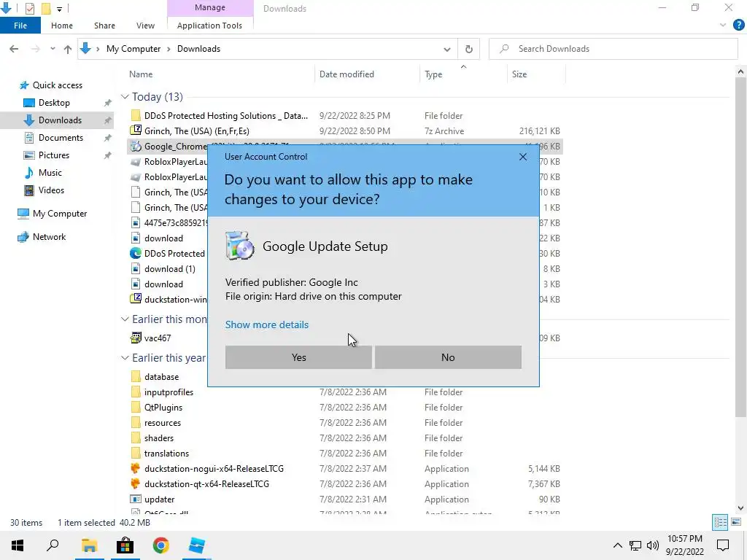Open Microsoft Store from taskbar
Viewport: 747px width, 560px height.
click(x=125, y=545)
